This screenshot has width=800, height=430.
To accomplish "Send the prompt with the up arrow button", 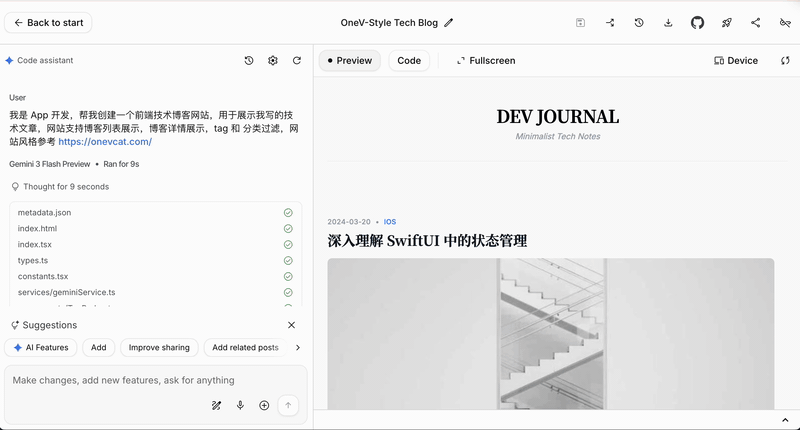I will coord(288,406).
